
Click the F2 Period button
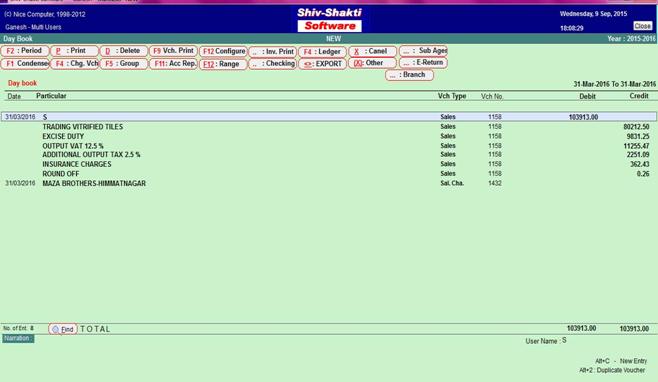25,51
